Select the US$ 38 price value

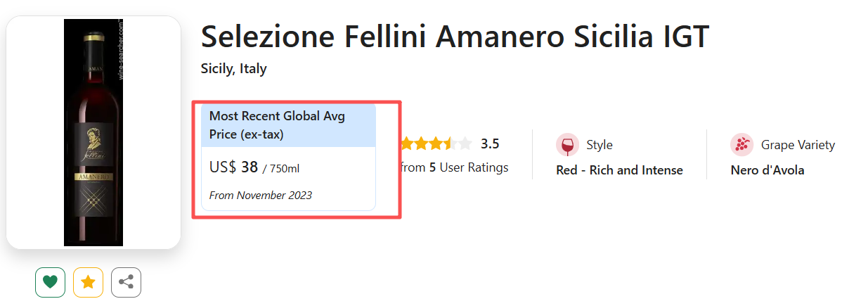(x=234, y=167)
